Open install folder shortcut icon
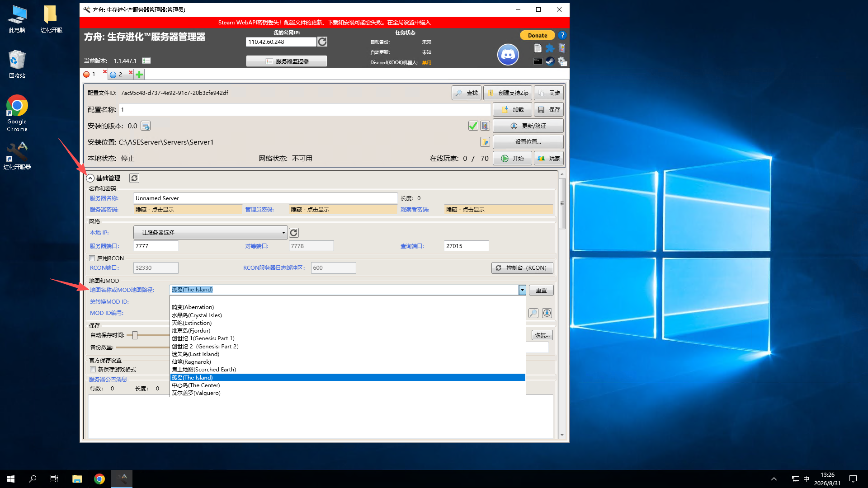Screen dimensions: 868x488 click(485, 142)
